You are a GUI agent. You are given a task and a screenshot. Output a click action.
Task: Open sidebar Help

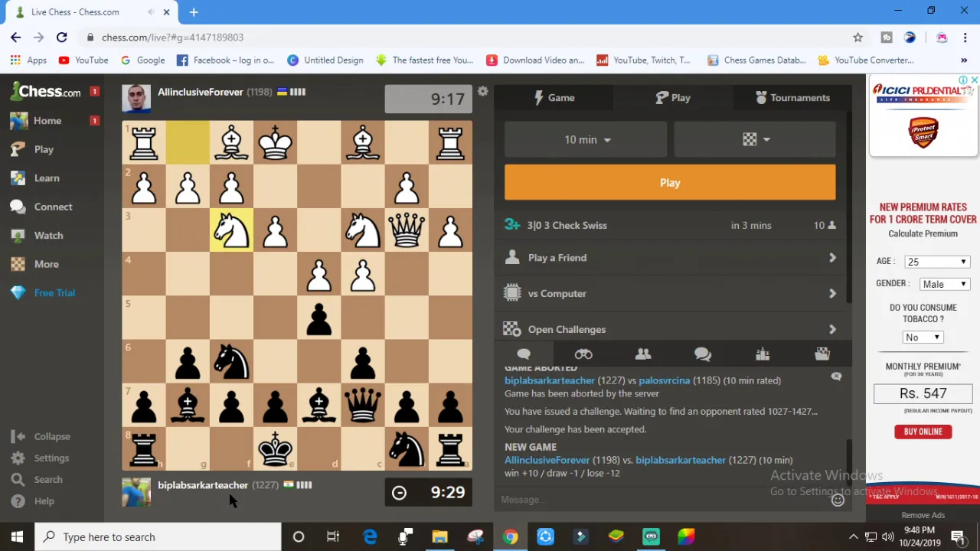tap(44, 500)
